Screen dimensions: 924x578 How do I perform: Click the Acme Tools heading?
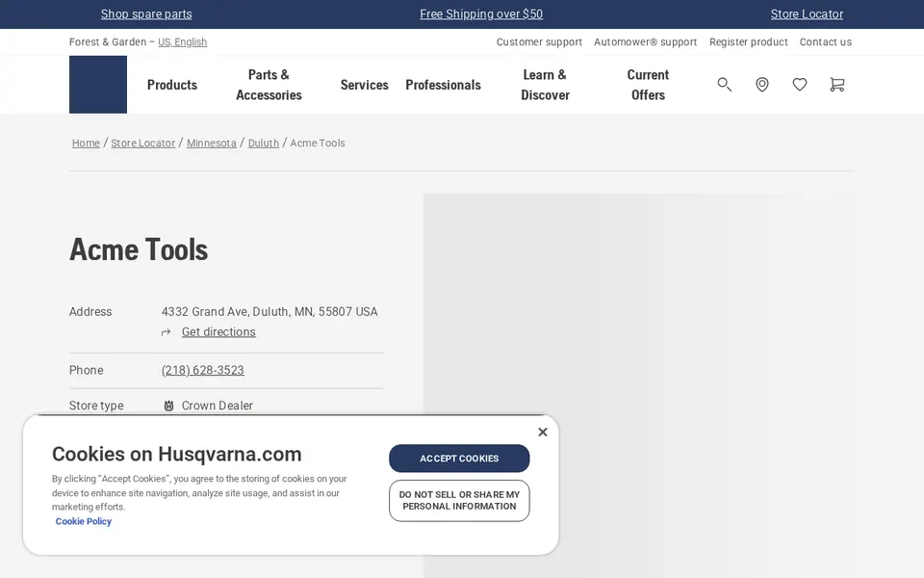[x=139, y=250]
